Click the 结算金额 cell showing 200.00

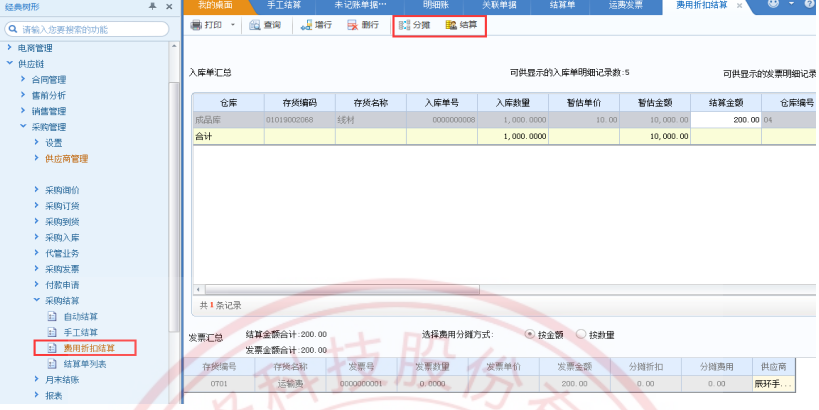click(726, 120)
